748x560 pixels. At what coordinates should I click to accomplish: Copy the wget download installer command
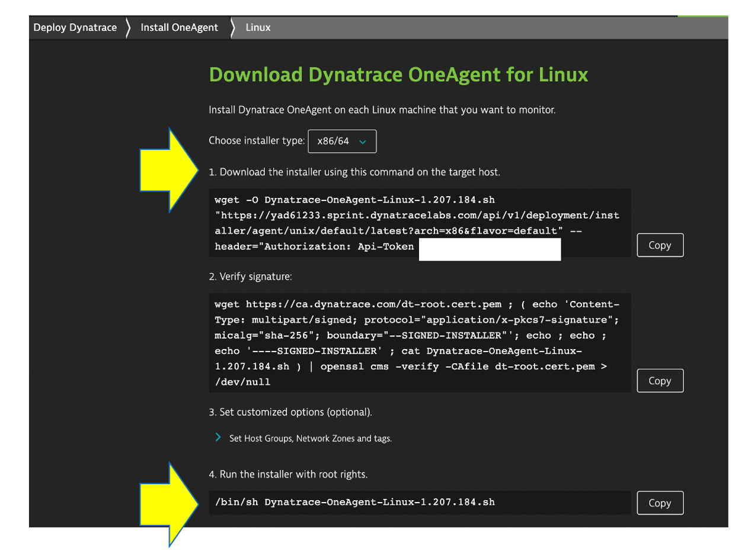[x=660, y=245]
